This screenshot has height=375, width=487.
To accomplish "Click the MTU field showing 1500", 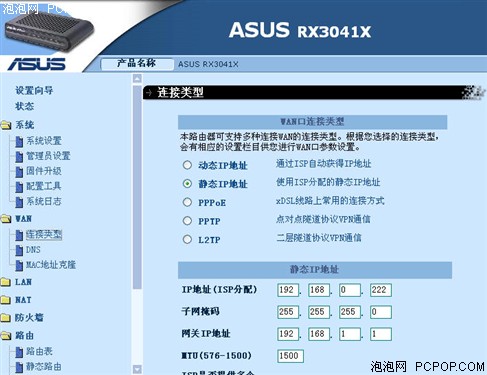I will tap(290, 356).
